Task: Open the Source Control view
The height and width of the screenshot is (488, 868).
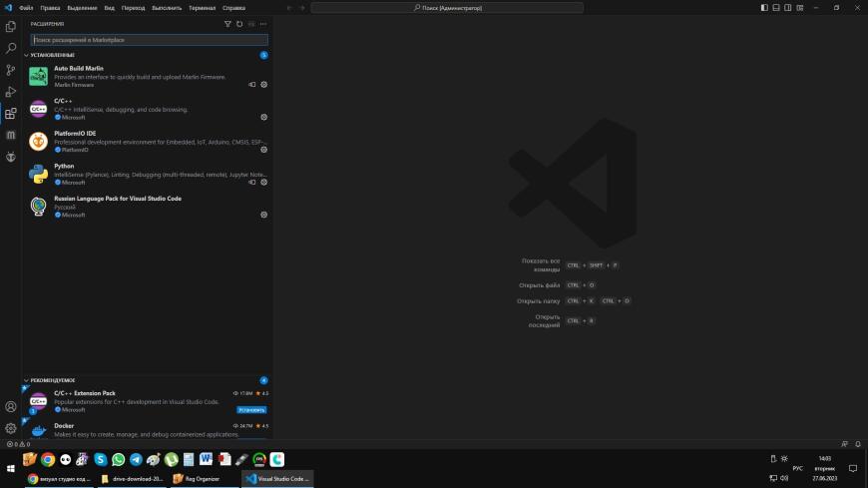Action: tap(11, 70)
